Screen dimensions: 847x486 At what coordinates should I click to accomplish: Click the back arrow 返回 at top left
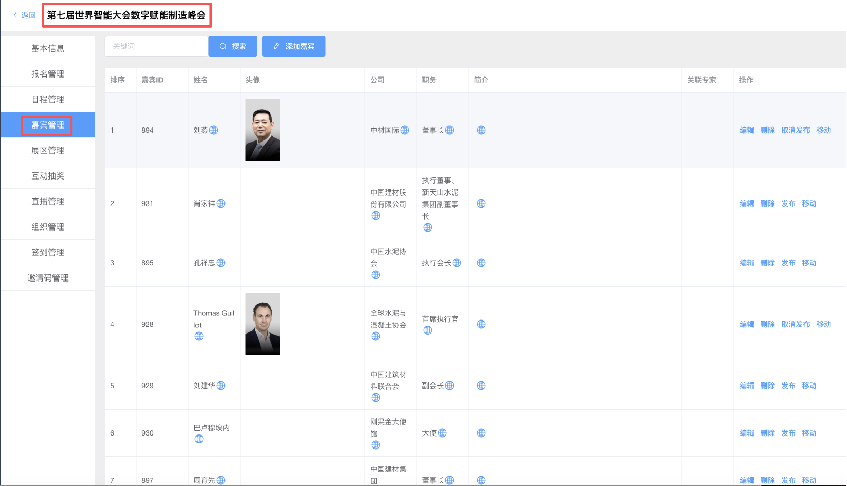pos(24,15)
